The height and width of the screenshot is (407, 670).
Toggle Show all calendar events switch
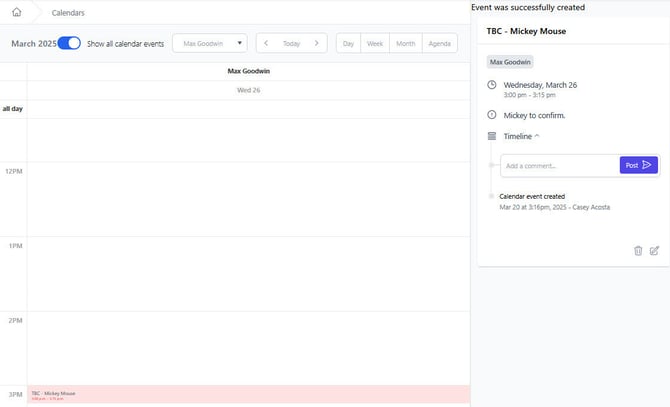[69, 43]
